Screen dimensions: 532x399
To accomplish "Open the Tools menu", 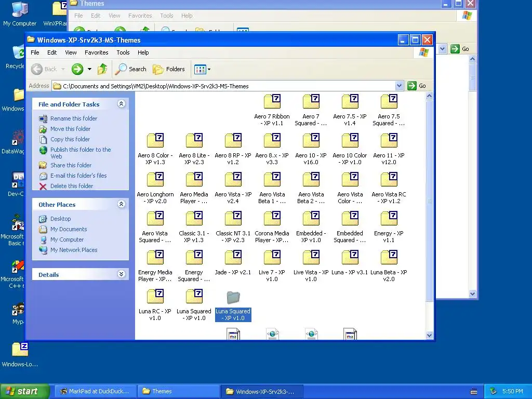I will [x=123, y=52].
